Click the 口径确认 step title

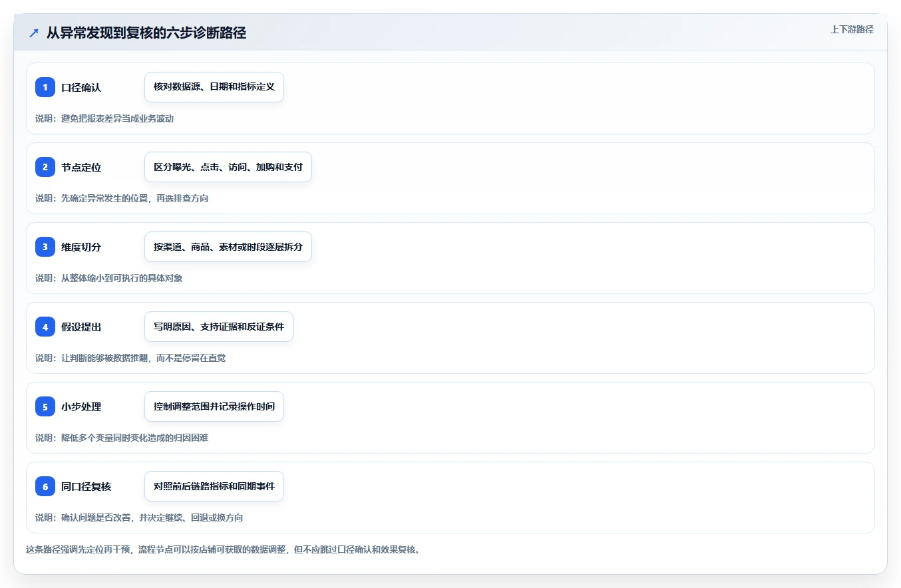81,88
